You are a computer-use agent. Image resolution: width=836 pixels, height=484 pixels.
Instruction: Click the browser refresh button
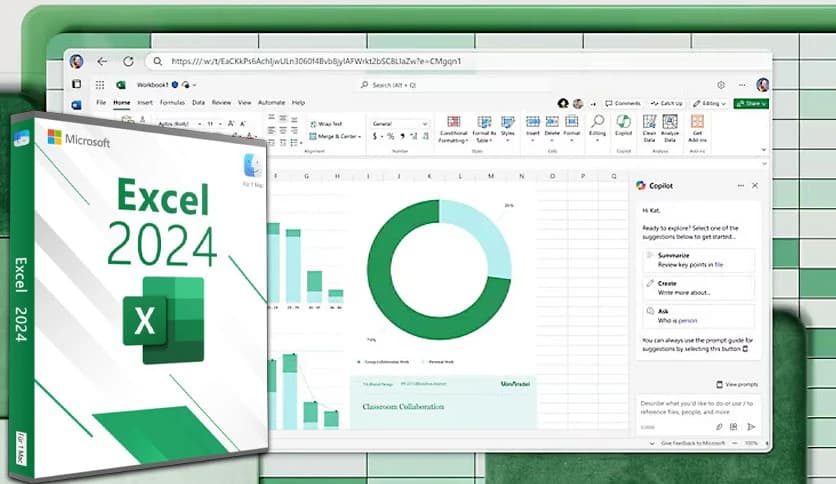point(127,61)
